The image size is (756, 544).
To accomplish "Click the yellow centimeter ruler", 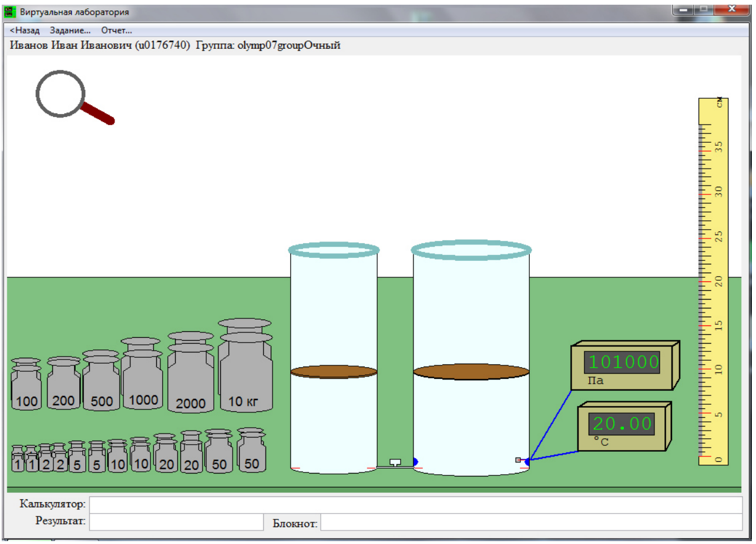I will 714,281.
